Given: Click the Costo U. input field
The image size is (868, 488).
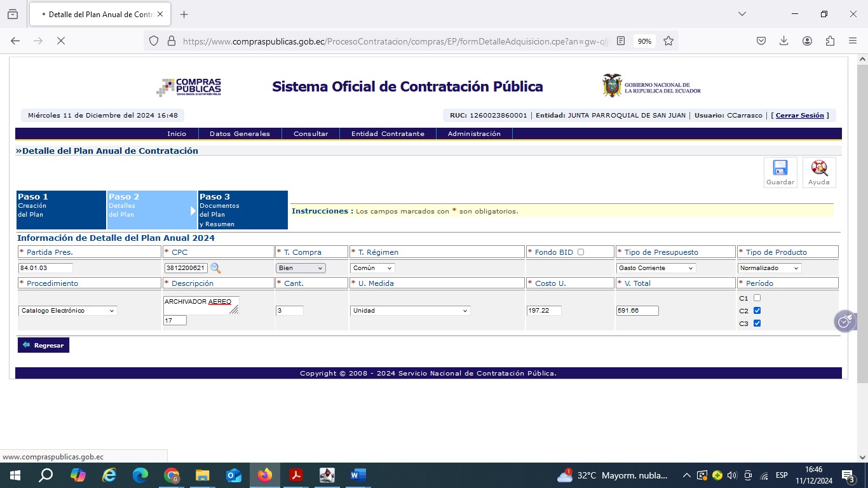Looking at the screenshot, I should [544, 311].
